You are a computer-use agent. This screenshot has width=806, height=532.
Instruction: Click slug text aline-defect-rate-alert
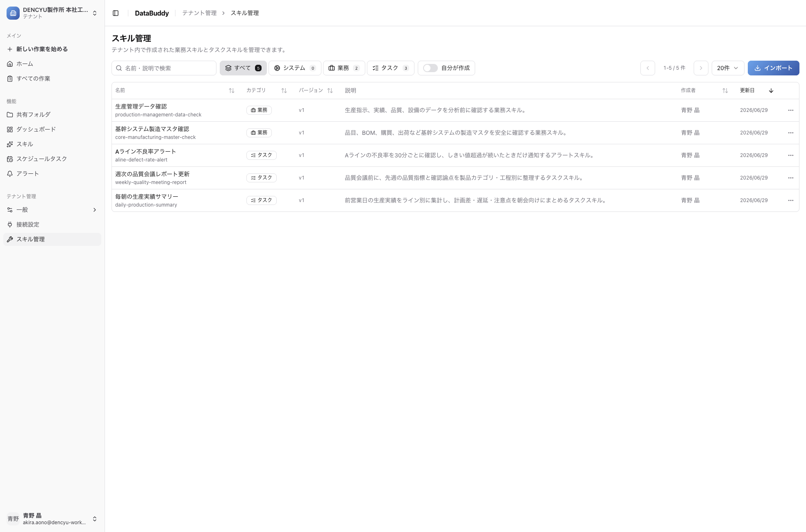141,160
